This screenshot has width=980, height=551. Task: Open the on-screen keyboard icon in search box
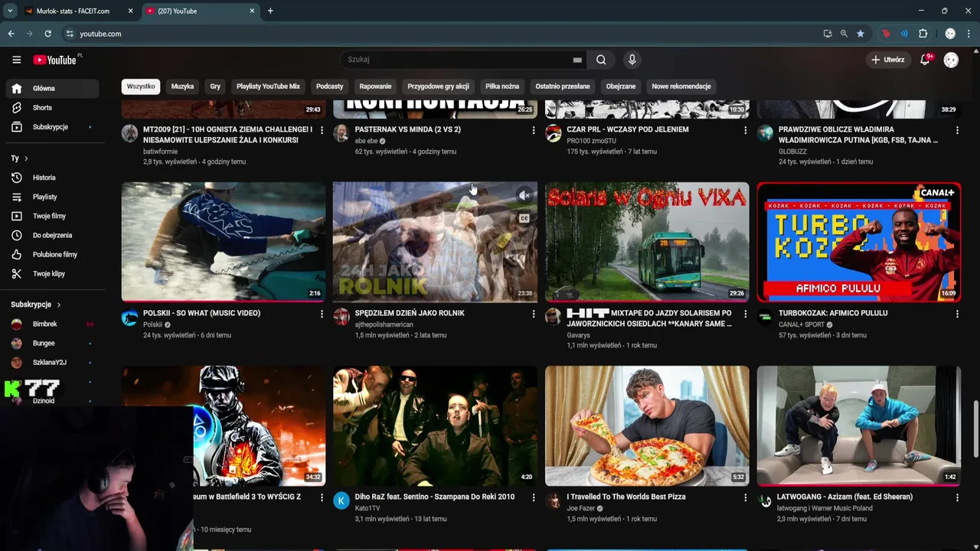tap(577, 60)
